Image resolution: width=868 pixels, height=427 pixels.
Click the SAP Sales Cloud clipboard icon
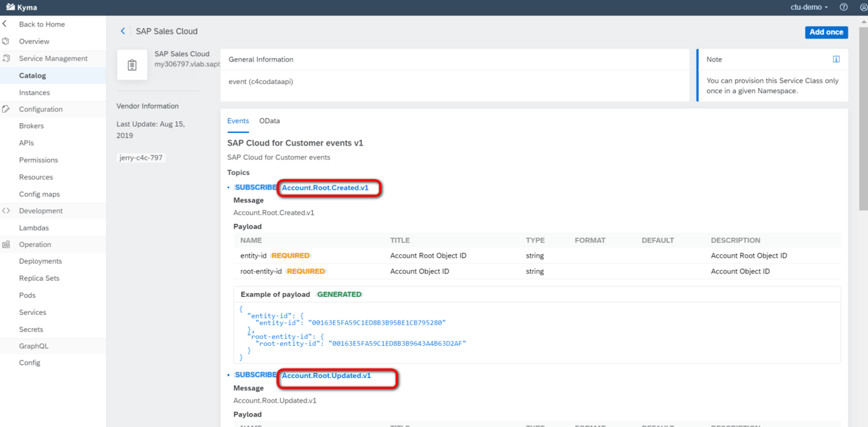pyautogui.click(x=132, y=64)
